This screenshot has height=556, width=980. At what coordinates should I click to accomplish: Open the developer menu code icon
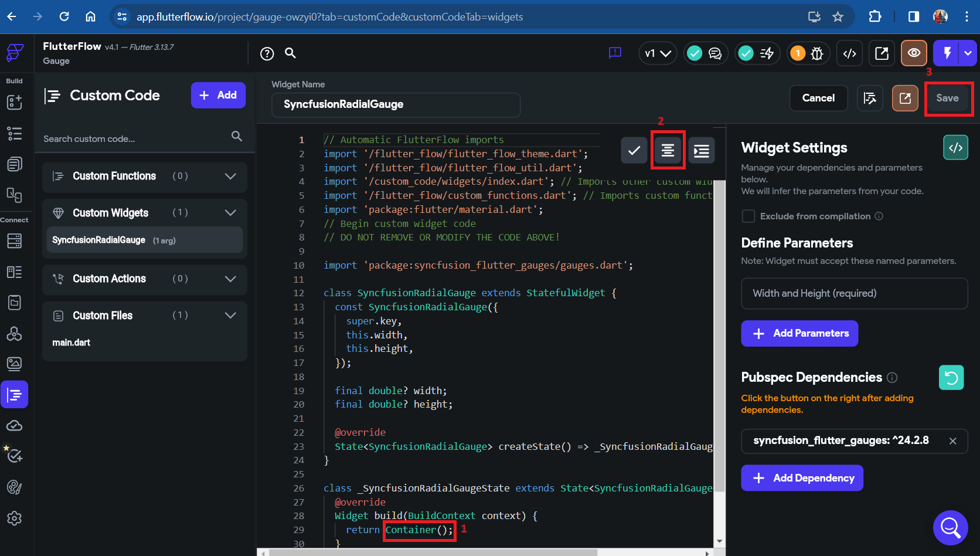(849, 53)
